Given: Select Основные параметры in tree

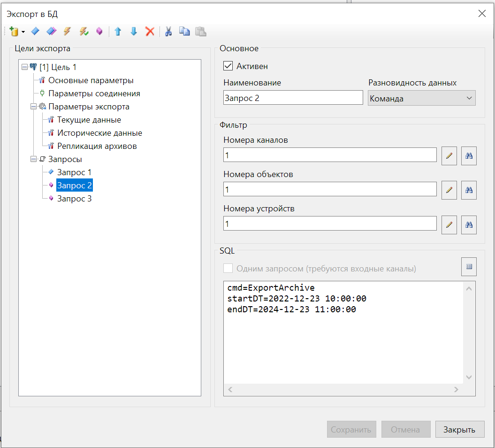Looking at the screenshot, I should (x=91, y=80).
